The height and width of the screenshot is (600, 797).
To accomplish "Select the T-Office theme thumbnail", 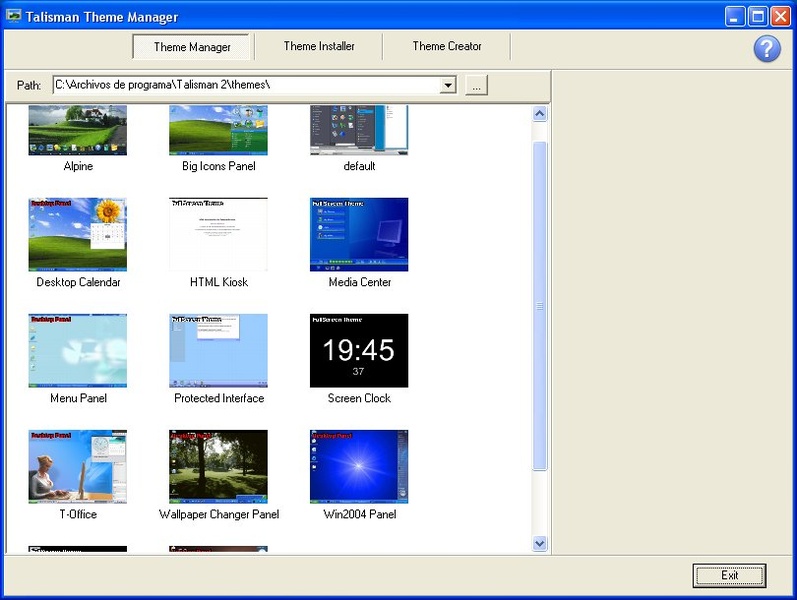I will [x=78, y=467].
